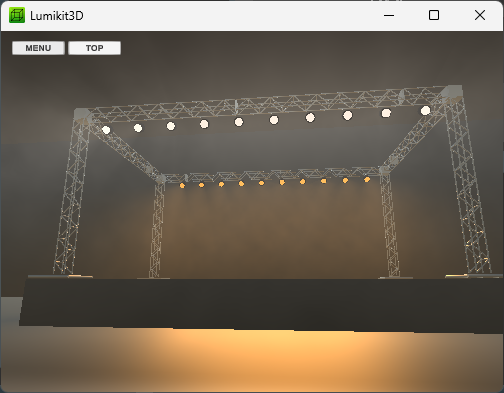Viewport: 504px width, 393px height.
Task: Click the front top-left truss corner block
Action: [x=82, y=116]
